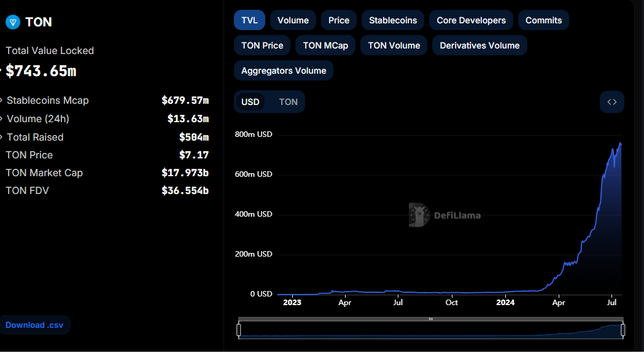The image size is (644, 353).
Task: Click the 600m USD axis label
Action: tap(254, 174)
